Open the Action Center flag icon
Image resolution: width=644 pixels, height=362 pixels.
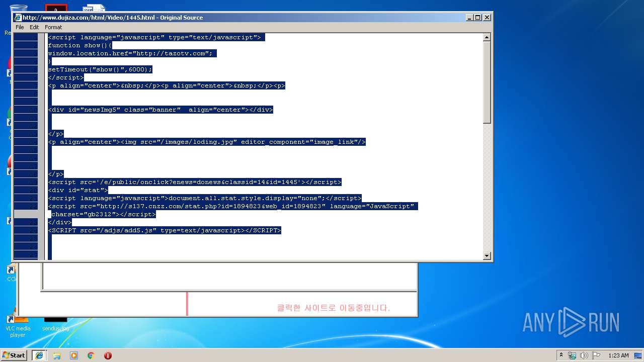[x=596, y=355]
